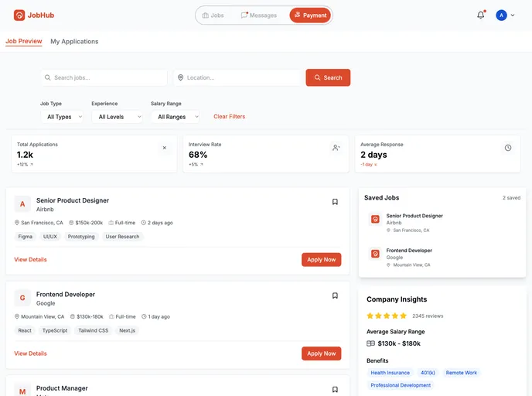Screen dimensions: 532x396
Task: Open the user avatar A menu
Action: [501, 15]
